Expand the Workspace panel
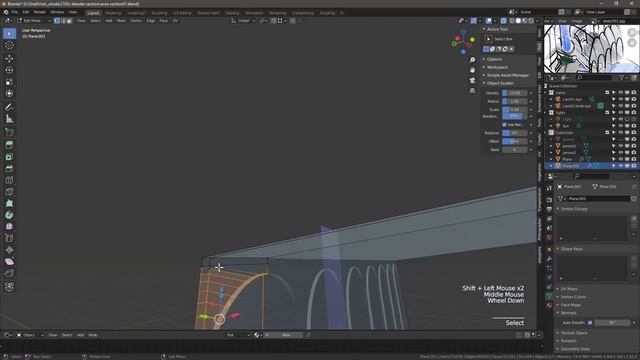The height and width of the screenshot is (360, 640). [496, 67]
